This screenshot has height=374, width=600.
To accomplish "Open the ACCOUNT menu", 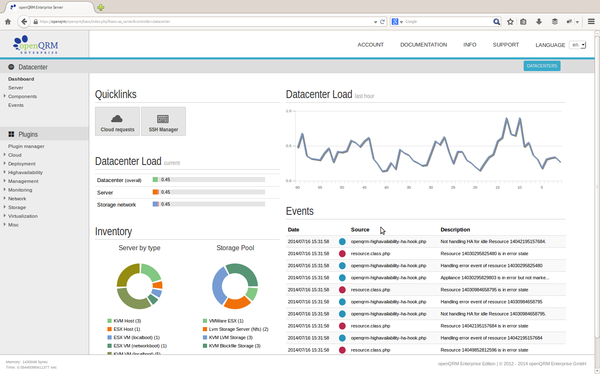I will coord(370,45).
